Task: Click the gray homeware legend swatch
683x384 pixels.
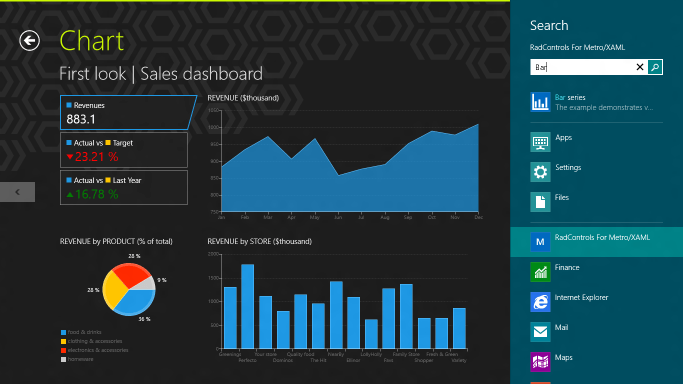Action: (x=64, y=360)
